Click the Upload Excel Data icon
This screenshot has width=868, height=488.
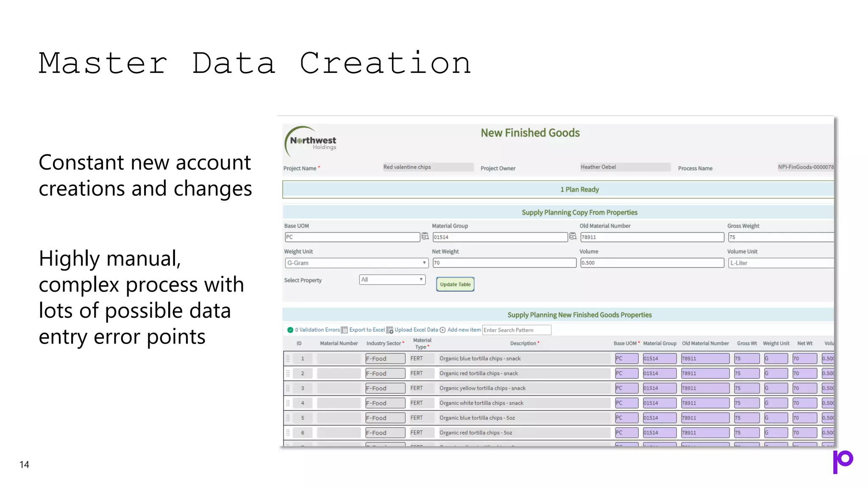389,330
